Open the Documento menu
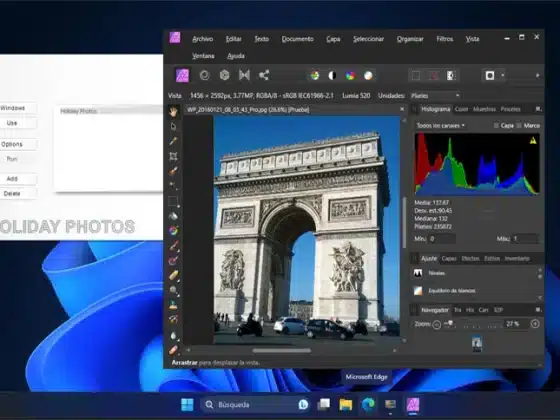The height and width of the screenshot is (420, 560). coord(298,39)
